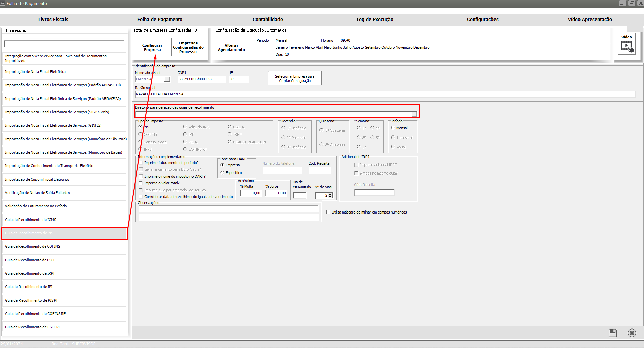644x348 pixels.
Task: Click the UF input field
Action: tap(239, 79)
